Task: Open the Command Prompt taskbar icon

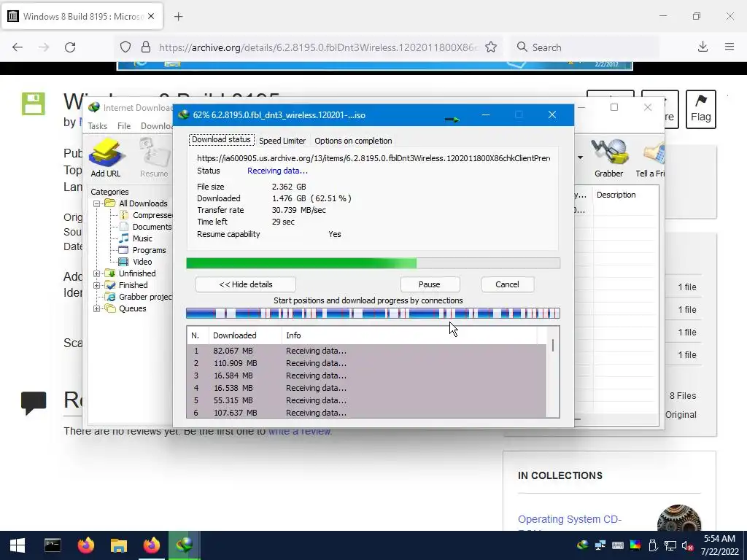Action: coord(53,545)
